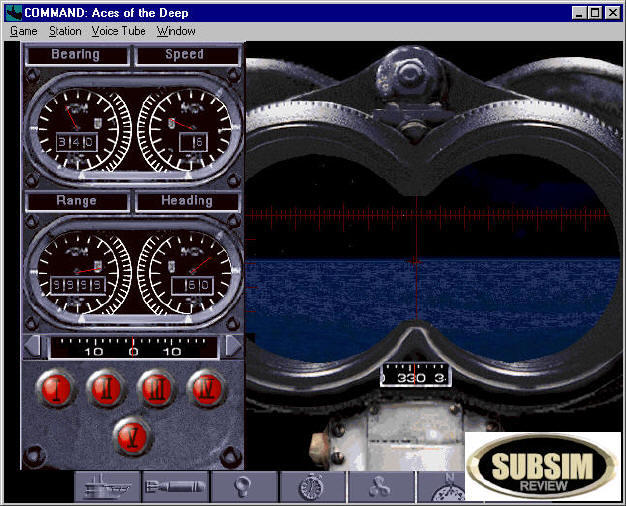The height and width of the screenshot is (506, 626).
Task: Click the light bulb icon
Action: (244, 486)
